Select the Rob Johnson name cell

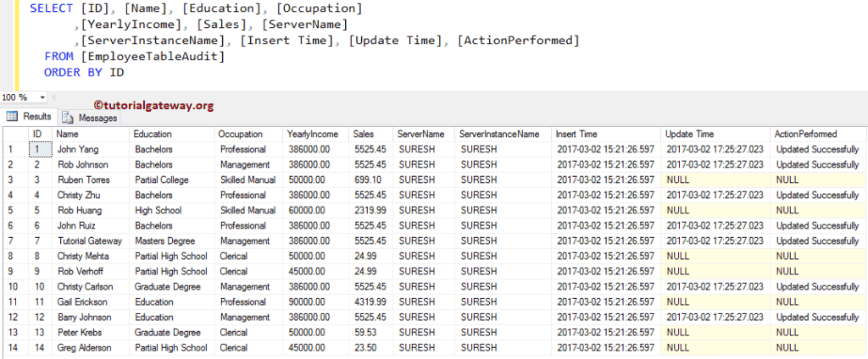pyautogui.click(x=91, y=164)
